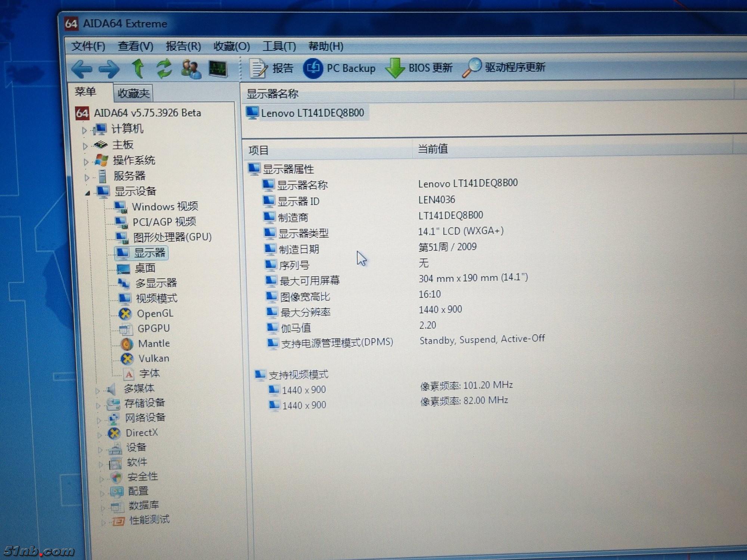Viewport: 747px width, 560px height.
Task: Click the Refresh toolbar icon
Action: point(164,69)
